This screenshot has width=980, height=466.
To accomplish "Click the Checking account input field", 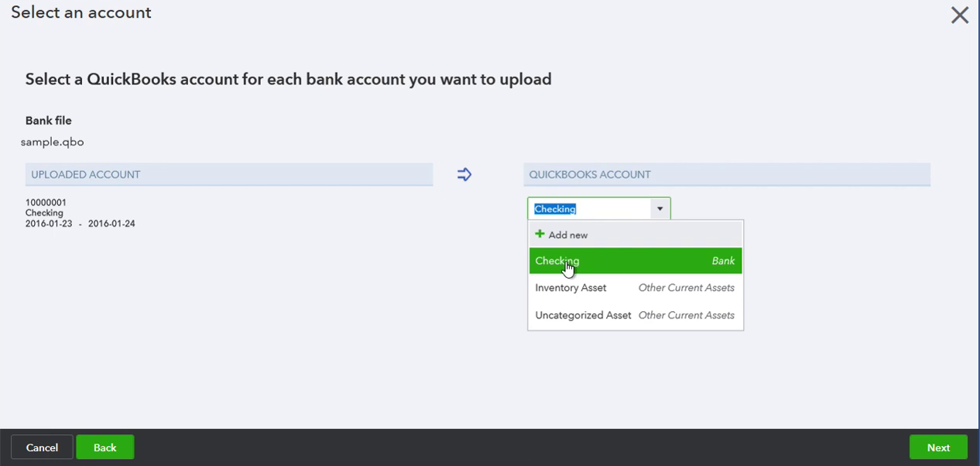I will pyautogui.click(x=589, y=209).
